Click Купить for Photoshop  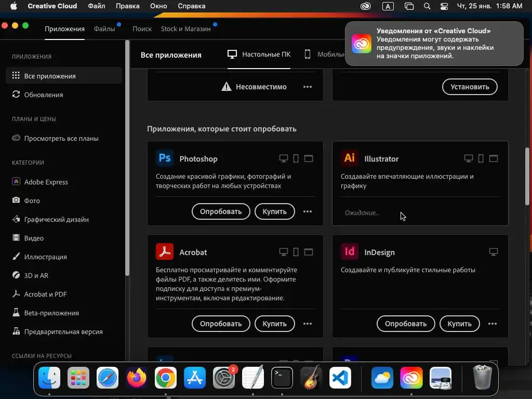click(x=274, y=211)
